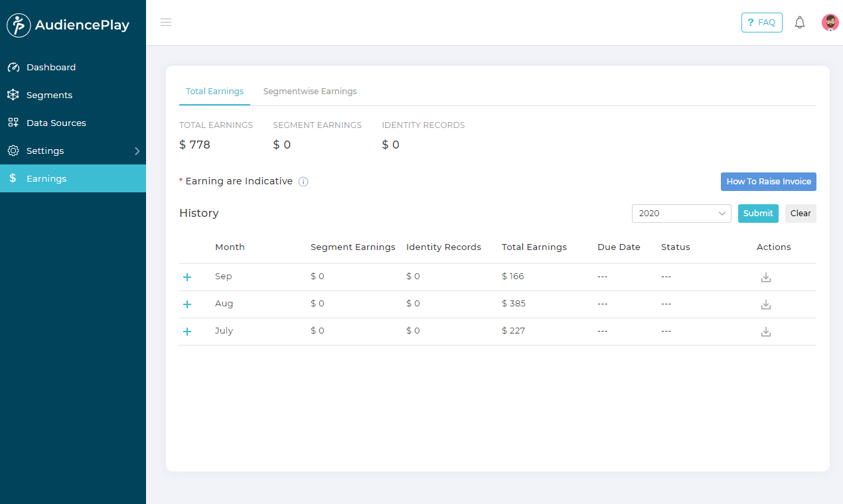Click the Month column header

pyautogui.click(x=230, y=247)
